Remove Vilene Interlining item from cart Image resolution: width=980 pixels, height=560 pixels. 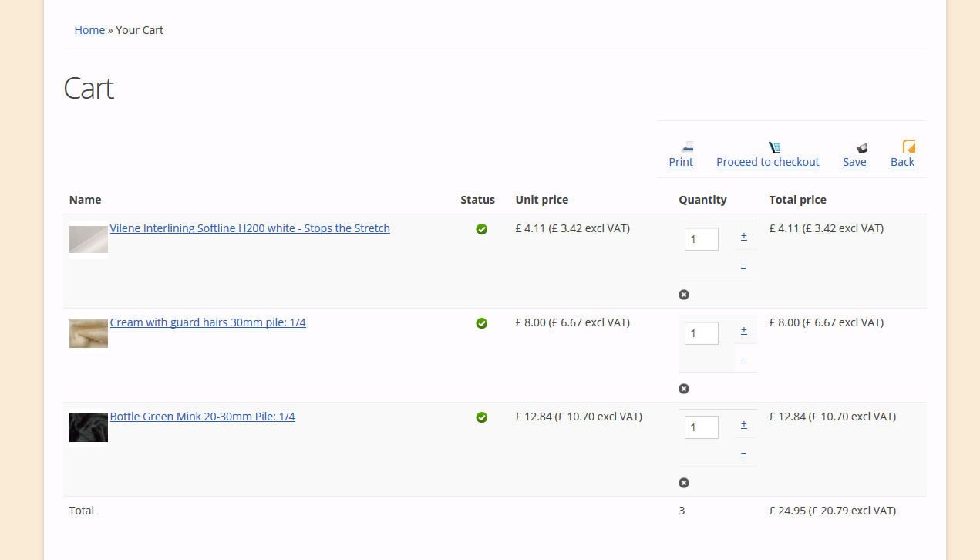pos(684,295)
